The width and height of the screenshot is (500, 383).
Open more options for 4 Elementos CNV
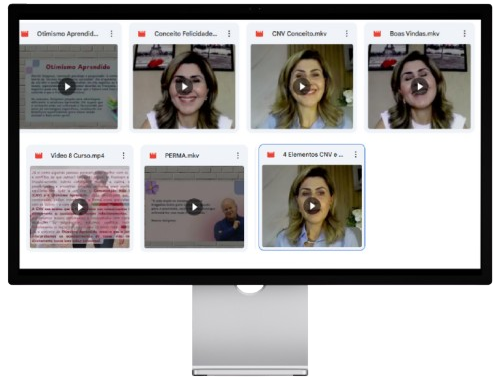pyautogui.click(x=356, y=154)
